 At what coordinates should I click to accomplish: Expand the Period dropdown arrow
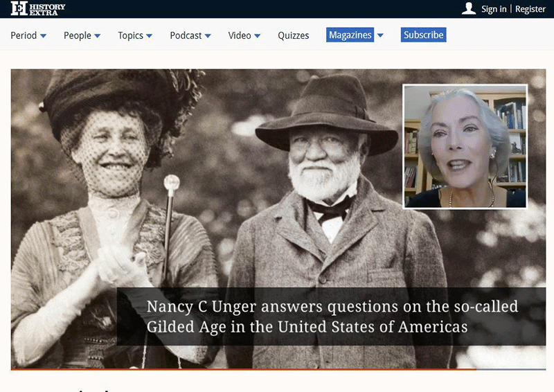pyautogui.click(x=44, y=36)
